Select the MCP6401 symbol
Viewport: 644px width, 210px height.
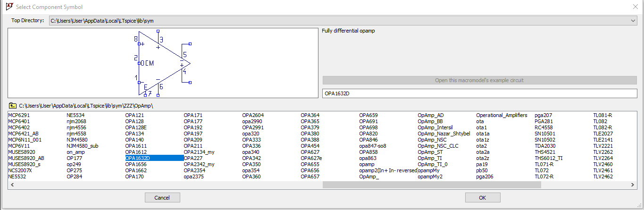tap(18, 121)
